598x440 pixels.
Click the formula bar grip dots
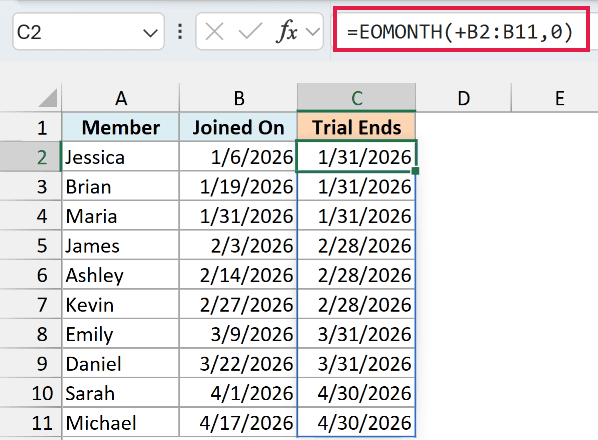(180, 32)
